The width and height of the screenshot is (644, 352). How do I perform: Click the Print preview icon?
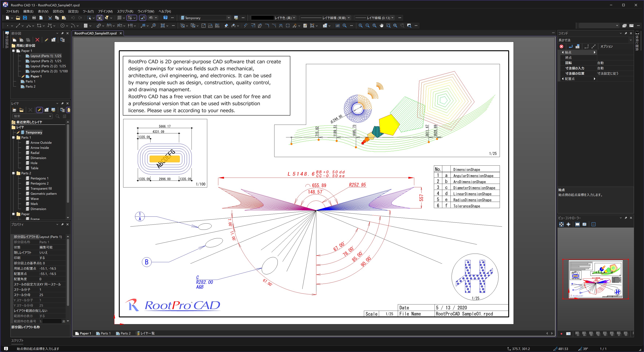(x=41, y=18)
